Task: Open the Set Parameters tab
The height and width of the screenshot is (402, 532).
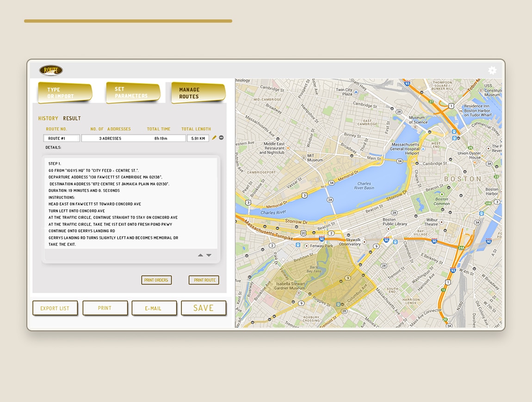Action: coord(133,92)
